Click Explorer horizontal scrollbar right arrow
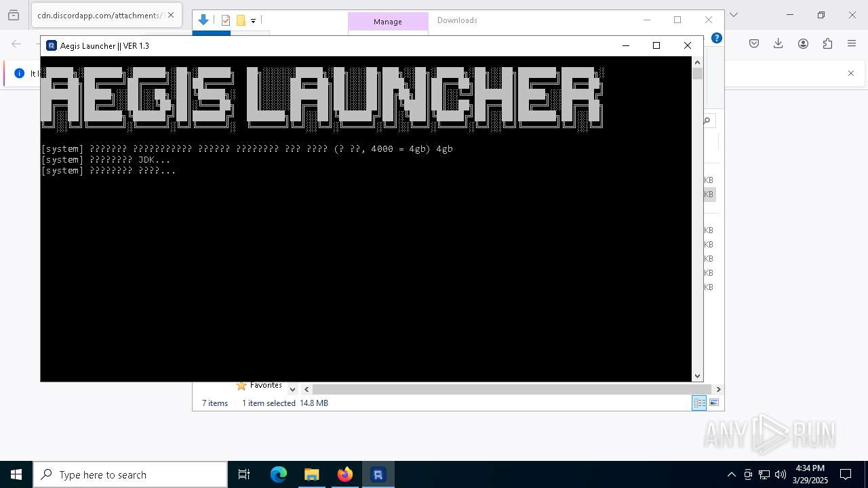The image size is (868, 488). point(718,389)
